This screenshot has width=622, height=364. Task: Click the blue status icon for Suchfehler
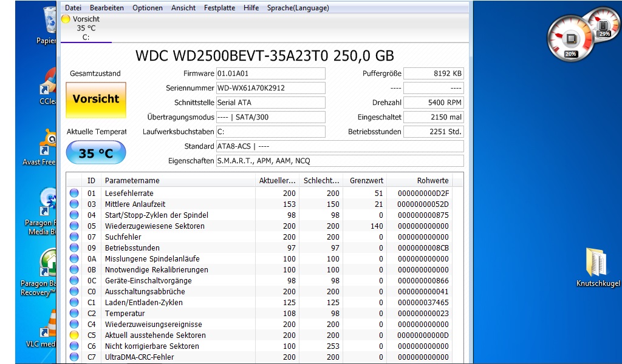(74, 237)
